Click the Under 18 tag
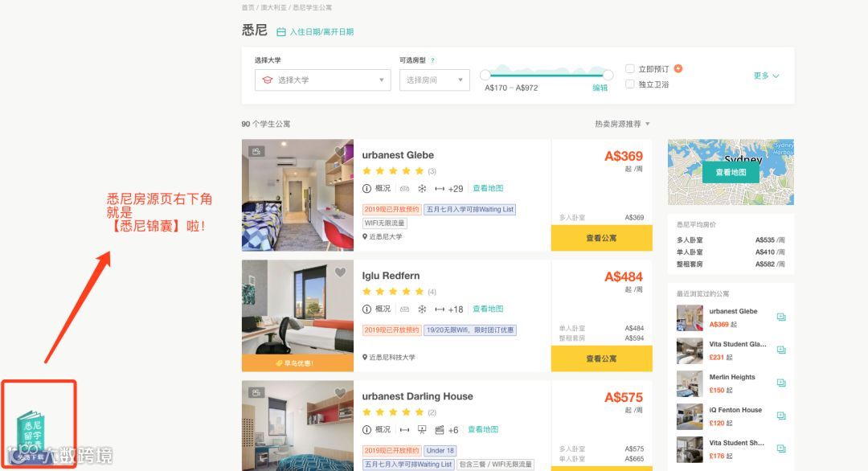 (x=440, y=451)
